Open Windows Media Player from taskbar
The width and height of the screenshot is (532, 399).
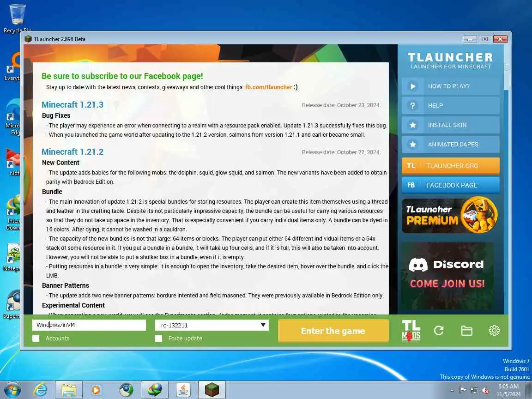click(x=97, y=390)
